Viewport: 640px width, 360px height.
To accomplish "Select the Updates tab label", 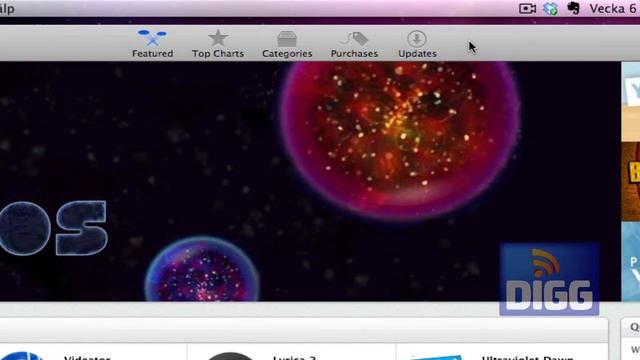I will coord(417,53).
